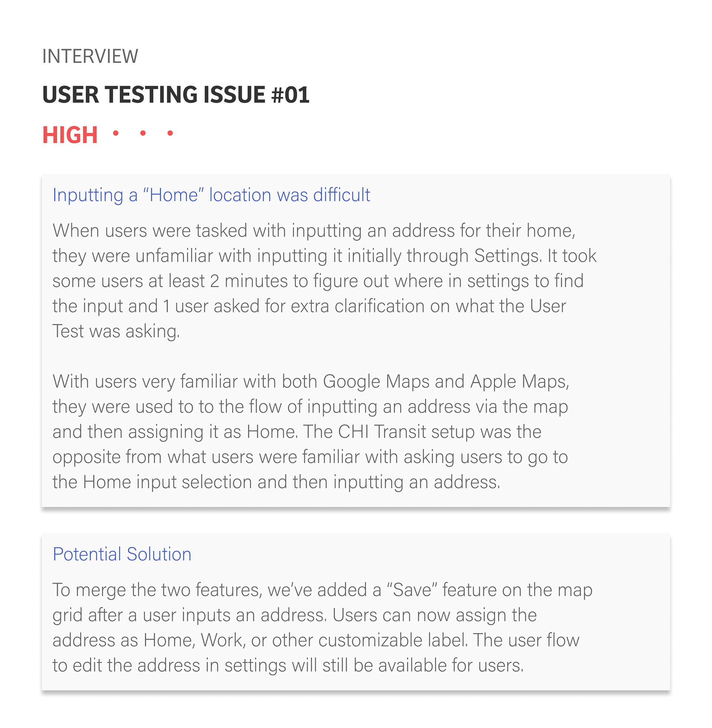This screenshot has height=728, width=712.
Task: Select the red HIGH priority label
Action: [70, 135]
